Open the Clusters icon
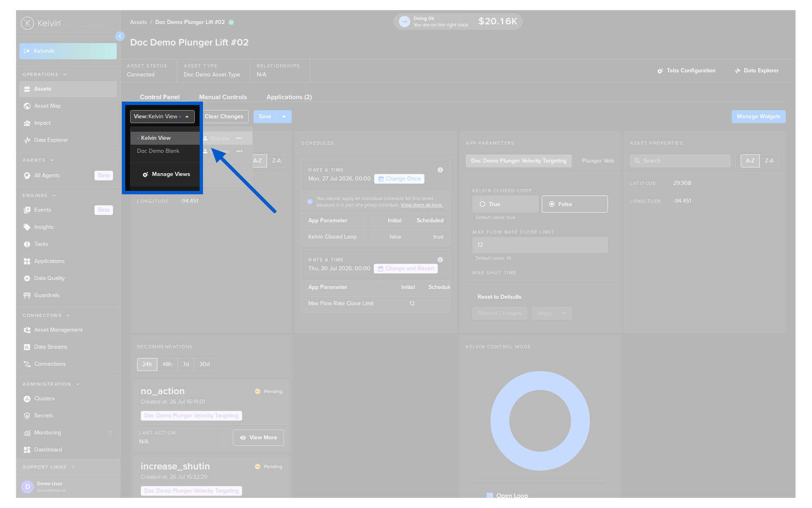Viewport: 812px width, 508px height. 27,399
